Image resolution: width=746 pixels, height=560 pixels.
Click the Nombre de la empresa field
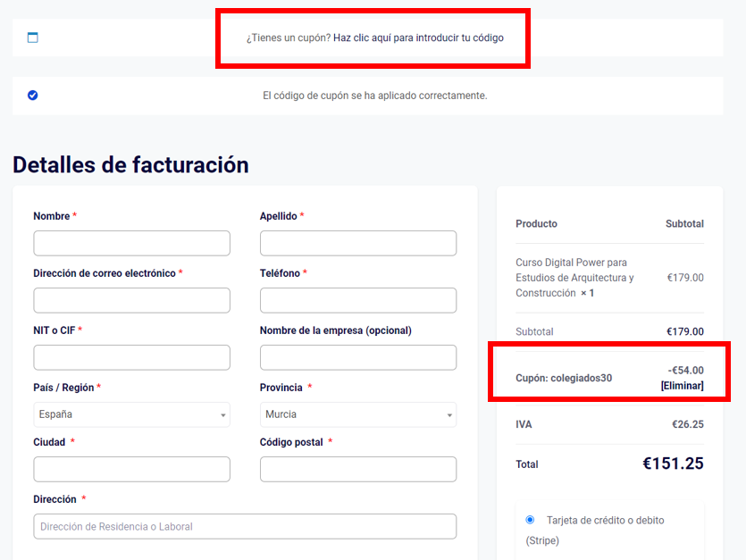point(358,357)
